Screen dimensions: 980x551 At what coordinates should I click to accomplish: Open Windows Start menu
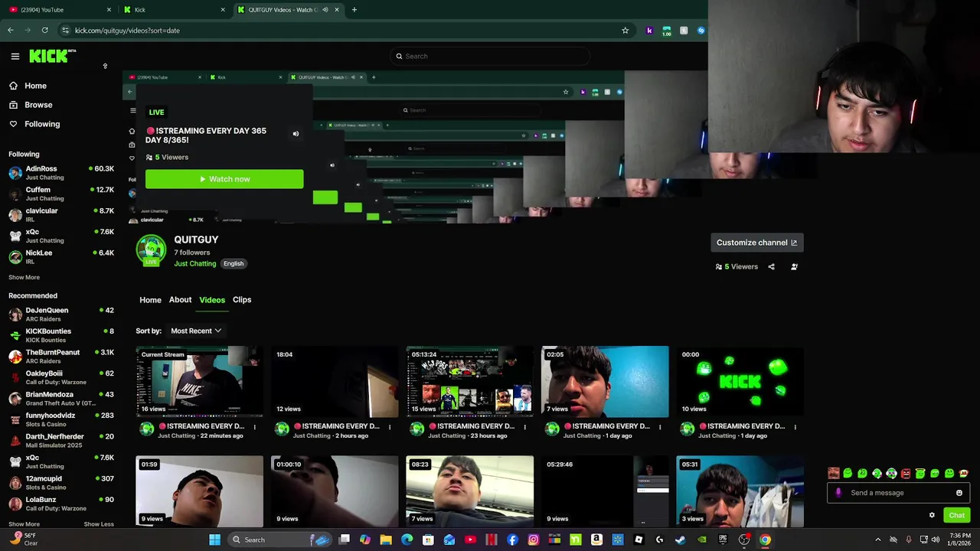(x=215, y=540)
